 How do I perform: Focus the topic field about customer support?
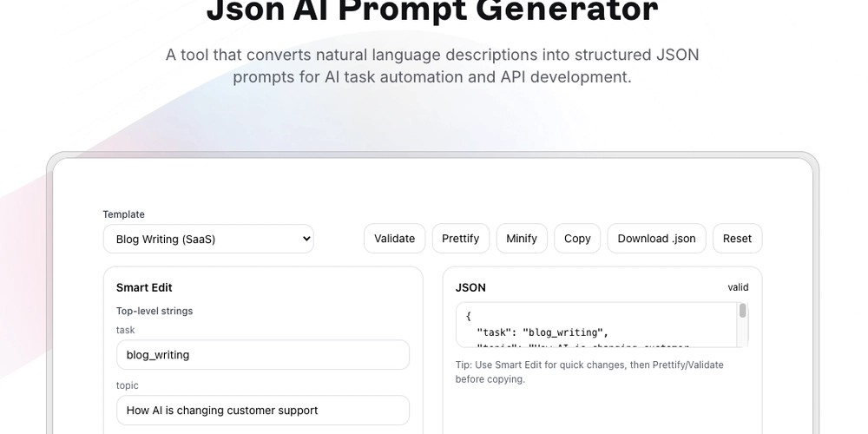click(x=263, y=411)
